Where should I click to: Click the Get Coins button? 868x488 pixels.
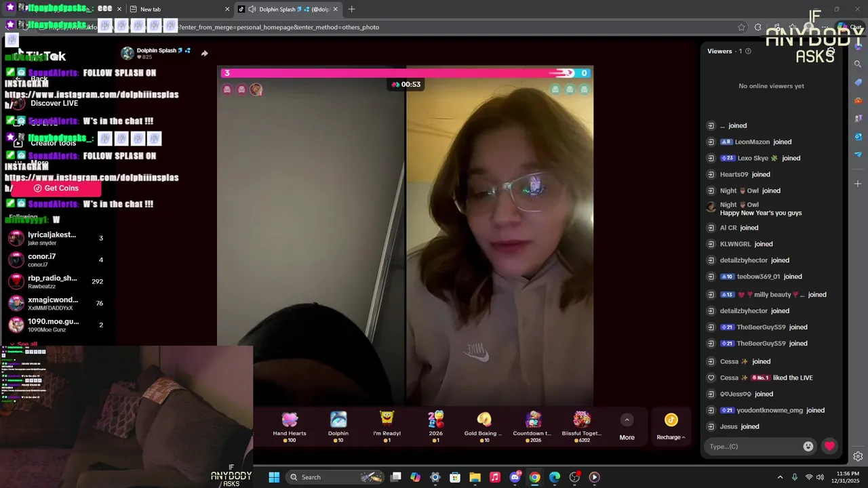coord(56,188)
